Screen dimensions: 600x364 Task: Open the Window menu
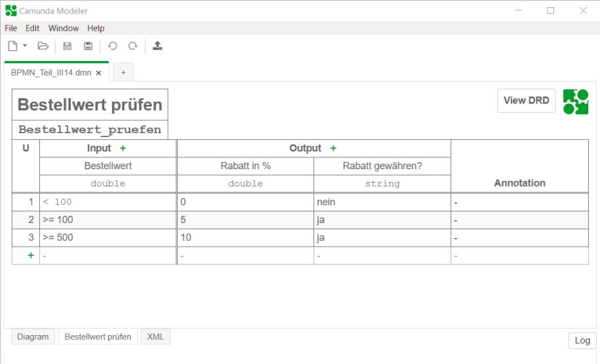64,28
